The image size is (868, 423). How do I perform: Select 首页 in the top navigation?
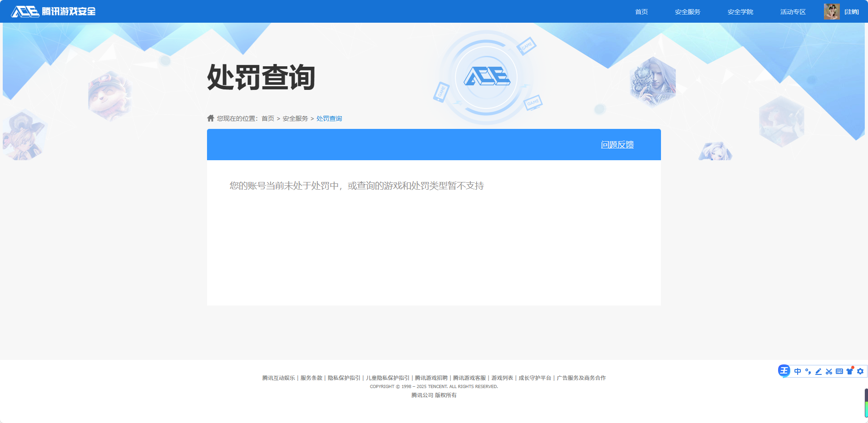click(641, 11)
